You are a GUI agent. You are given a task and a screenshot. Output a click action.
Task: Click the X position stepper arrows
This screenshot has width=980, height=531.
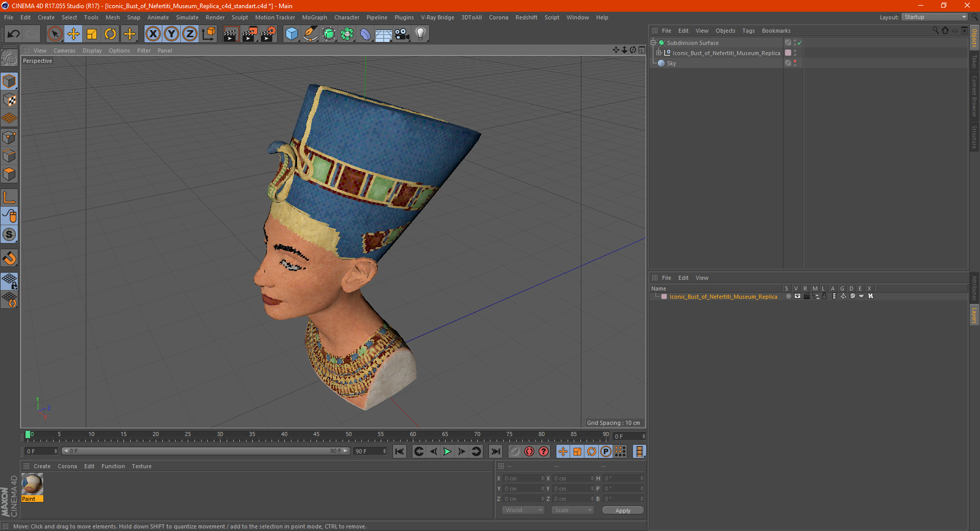click(x=543, y=478)
